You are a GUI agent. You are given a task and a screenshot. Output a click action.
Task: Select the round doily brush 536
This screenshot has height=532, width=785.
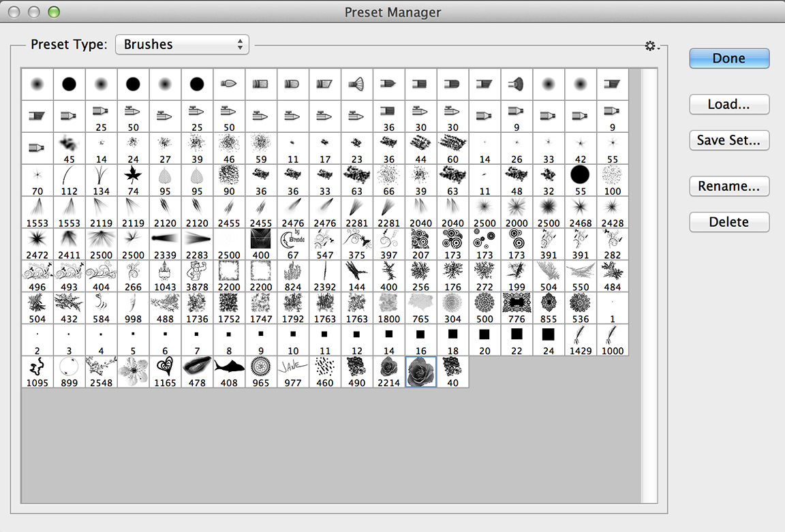tap(581, 309)
